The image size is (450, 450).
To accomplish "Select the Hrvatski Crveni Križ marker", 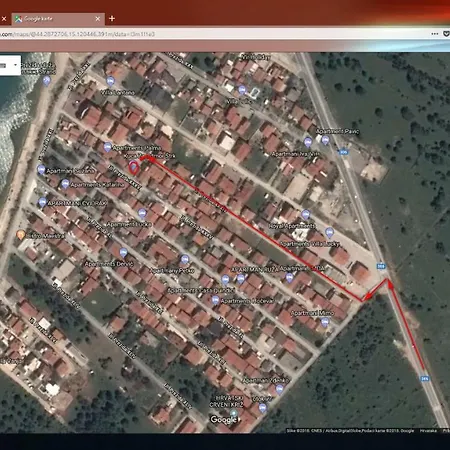I will point(234,414).
